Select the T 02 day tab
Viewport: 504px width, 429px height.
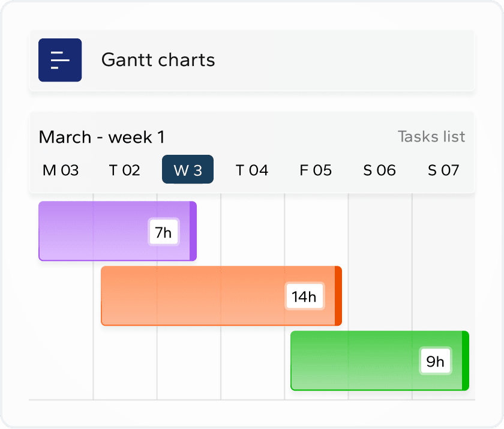tap(124, 170)
